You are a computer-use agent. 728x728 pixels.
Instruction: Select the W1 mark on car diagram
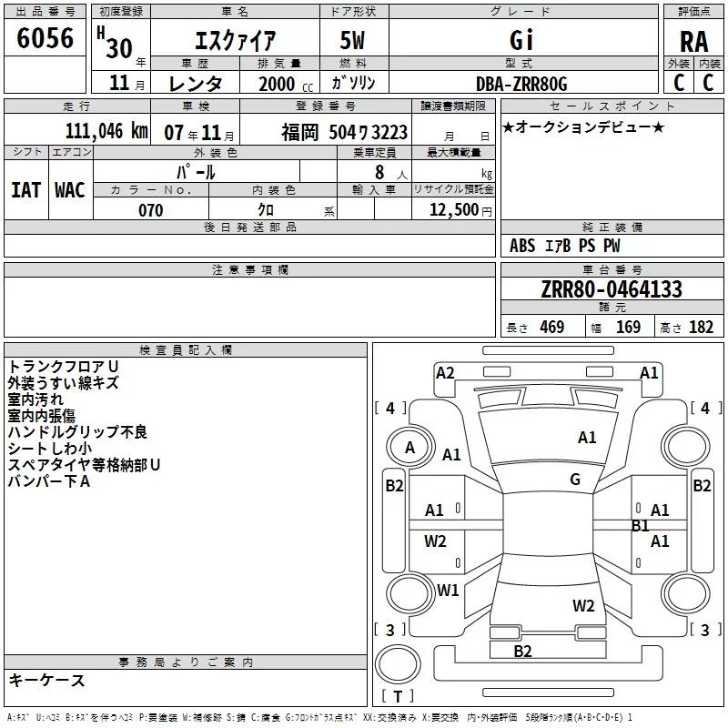[x=448, y=590]
